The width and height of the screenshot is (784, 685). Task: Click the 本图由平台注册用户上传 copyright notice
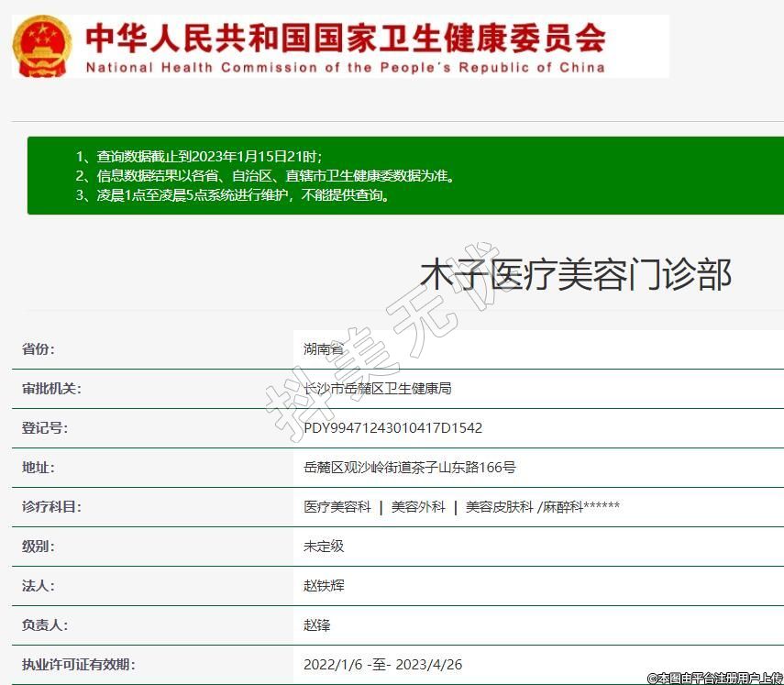pyautogui.click(x=714, y=678)
